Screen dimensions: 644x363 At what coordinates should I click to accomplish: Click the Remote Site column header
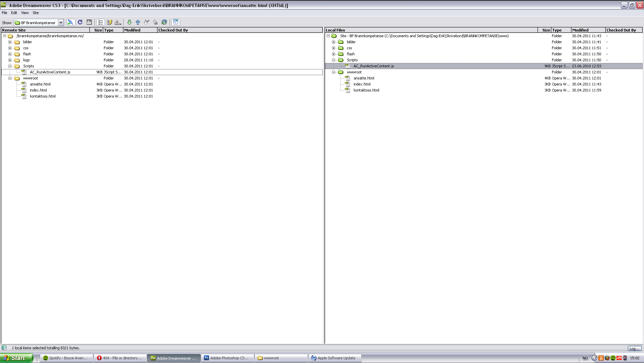[x=45, y=30]
